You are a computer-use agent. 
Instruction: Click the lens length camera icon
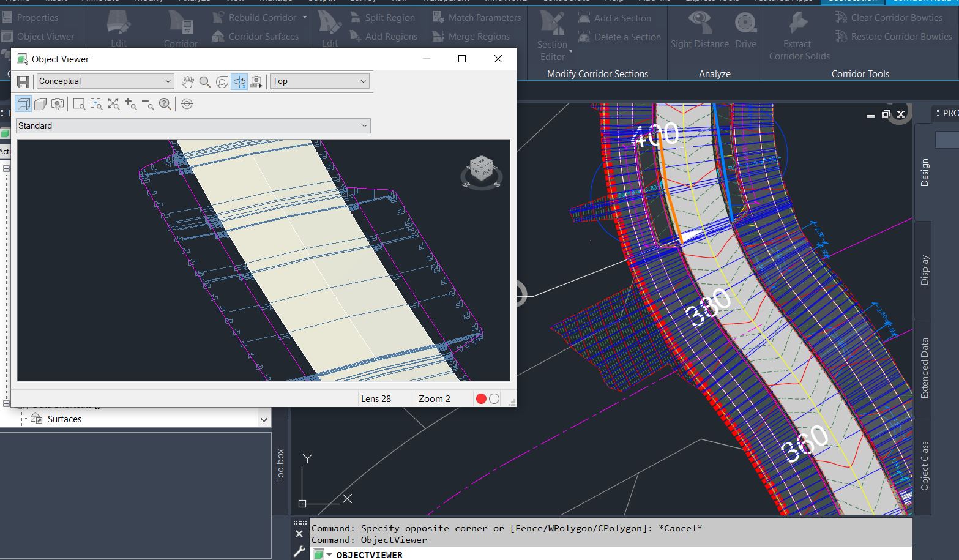(58, 104)
